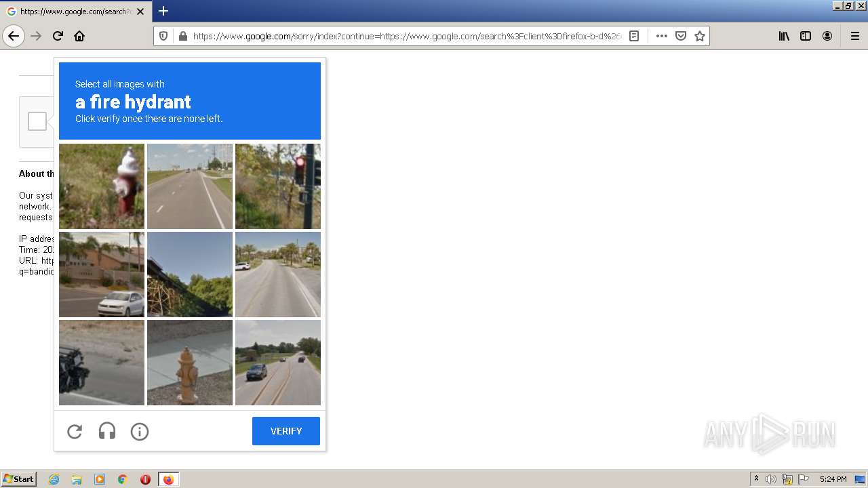This screenshot has height=488, width=868.
Task: Tick the I'm not a robot checkbox
Action: tap(37, 121)
